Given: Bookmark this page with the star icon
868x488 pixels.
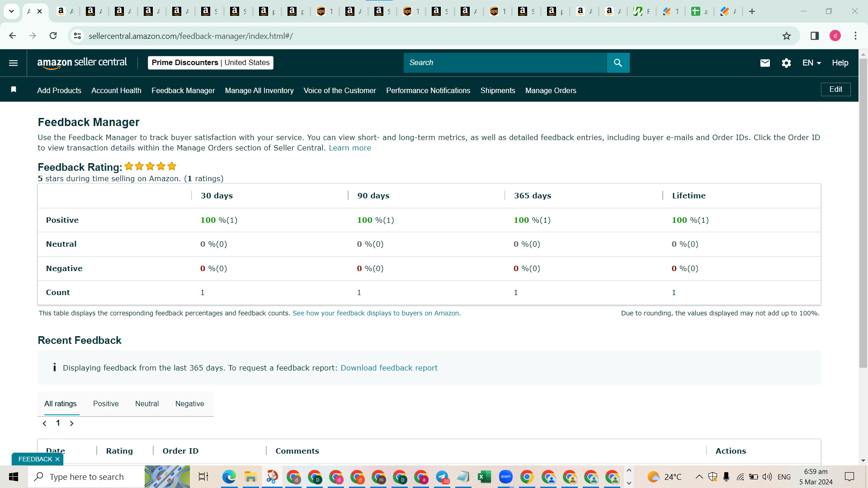Looking at the screenshot, I should click(787, 36).
